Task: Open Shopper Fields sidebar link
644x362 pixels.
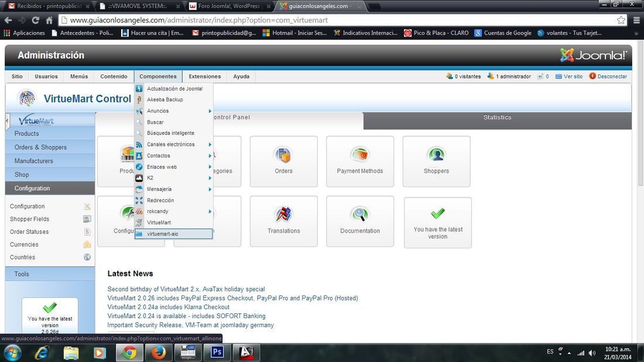Action: click(30, 219)
